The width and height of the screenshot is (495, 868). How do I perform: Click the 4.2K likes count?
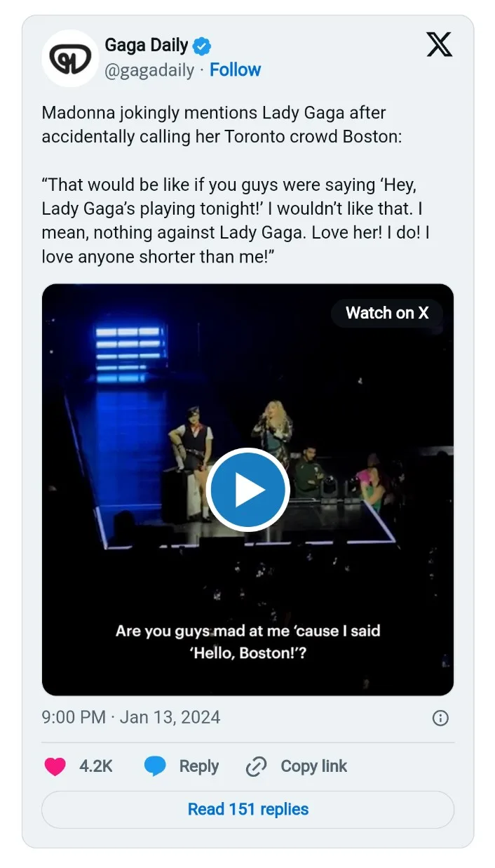[96, 766]
